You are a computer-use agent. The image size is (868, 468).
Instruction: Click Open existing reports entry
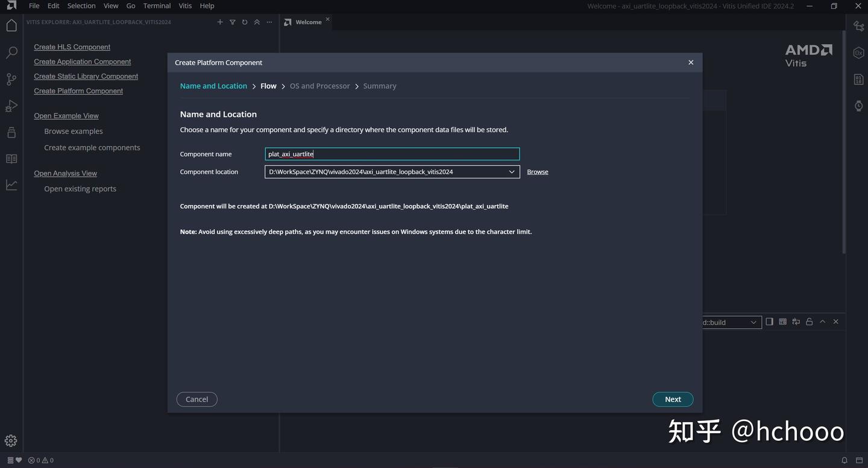point(80,189)
